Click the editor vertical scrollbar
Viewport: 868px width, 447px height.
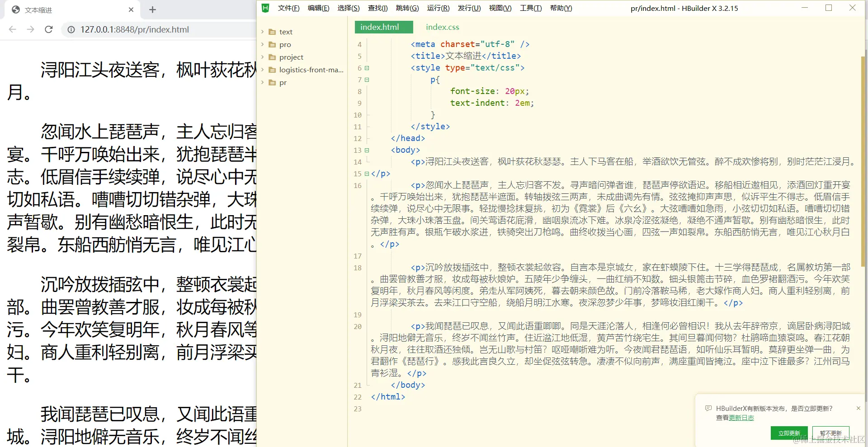[863, 160]
